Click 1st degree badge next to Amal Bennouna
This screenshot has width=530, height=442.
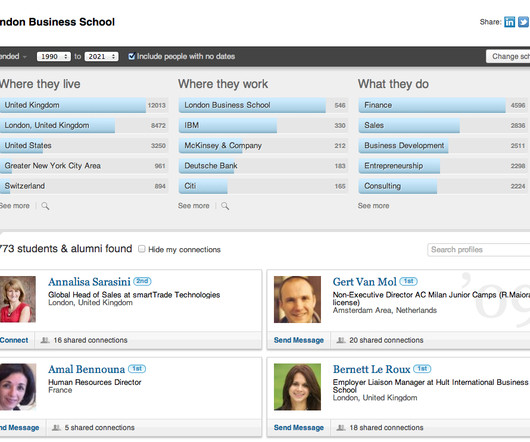(137, 369)
